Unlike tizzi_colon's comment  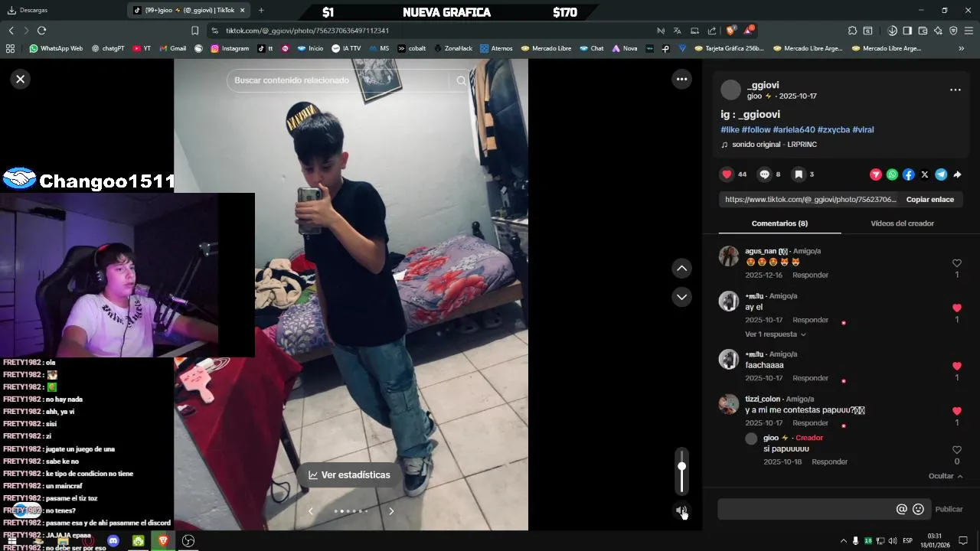(956, 411)
